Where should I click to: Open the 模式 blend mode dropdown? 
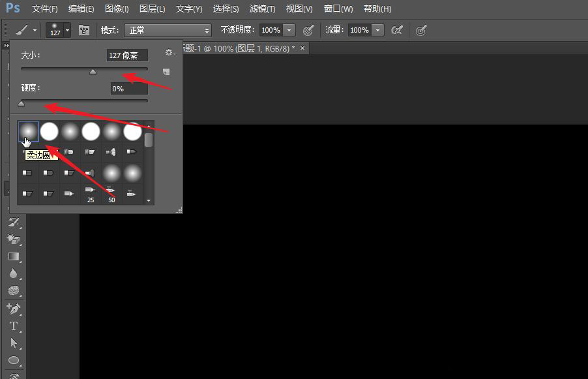pos(168,30)
